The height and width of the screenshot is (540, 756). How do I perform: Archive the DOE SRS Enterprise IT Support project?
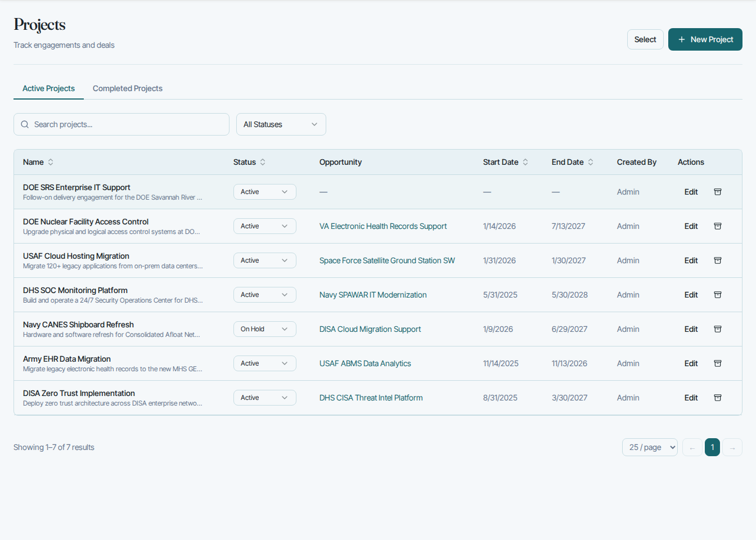[x=718, y=192]
